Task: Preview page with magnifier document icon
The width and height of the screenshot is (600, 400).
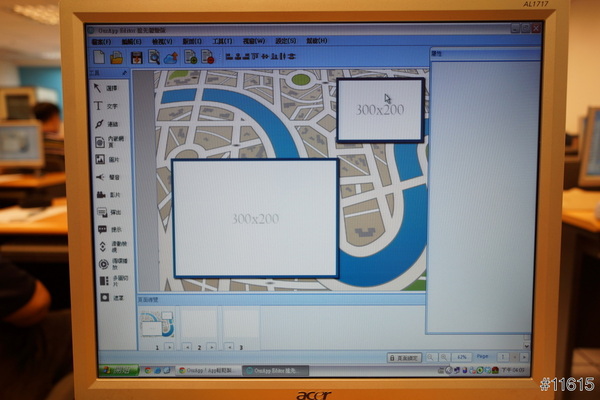Action: tap(154, 57)
